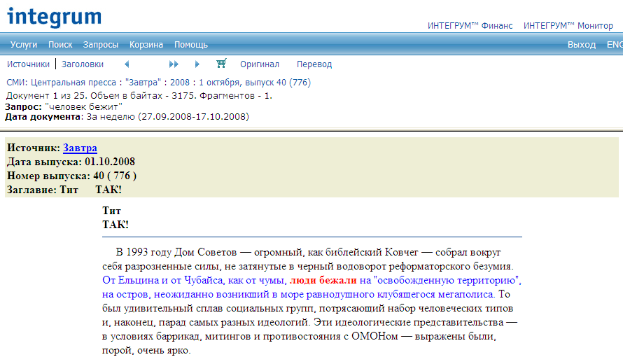Go to next document with single right arrow
This screenshot has width=623, height=364.
[197, 64]
